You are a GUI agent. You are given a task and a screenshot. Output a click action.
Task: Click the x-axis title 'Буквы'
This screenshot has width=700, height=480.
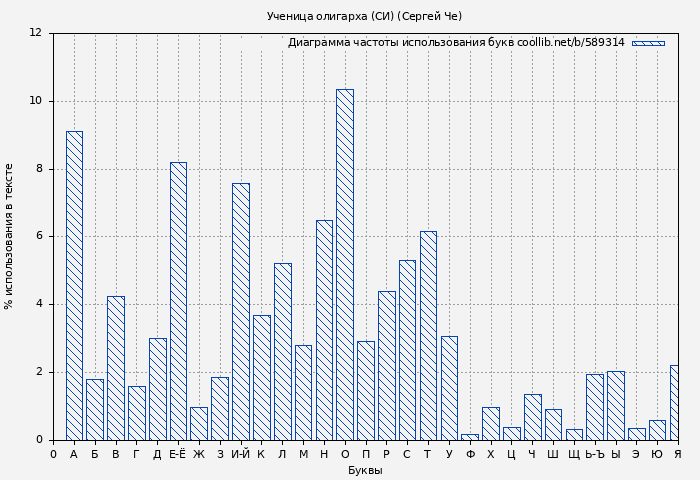coord(365,470)
